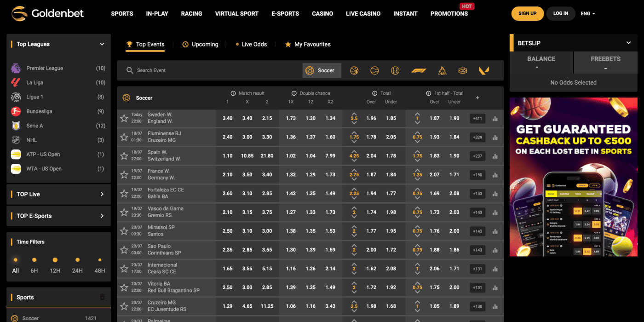
Task: Expand the TOP Live section
Action: (x=102, y=194)
